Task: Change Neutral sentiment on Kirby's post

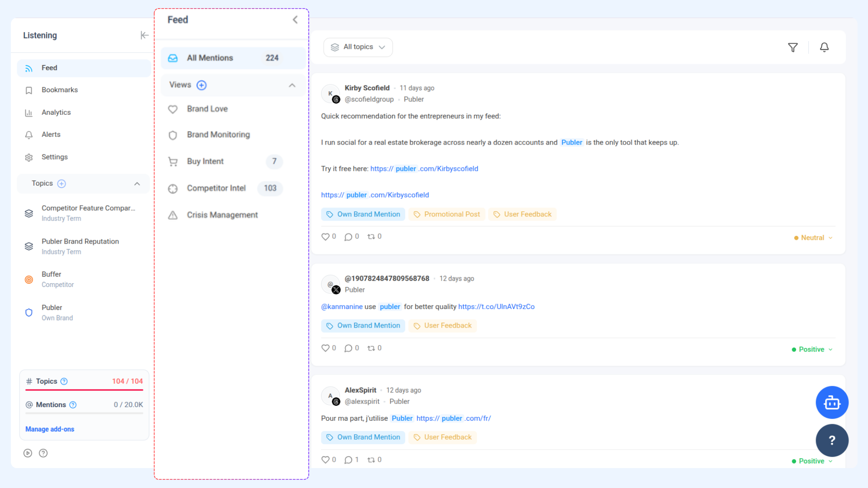Action: 813,238
